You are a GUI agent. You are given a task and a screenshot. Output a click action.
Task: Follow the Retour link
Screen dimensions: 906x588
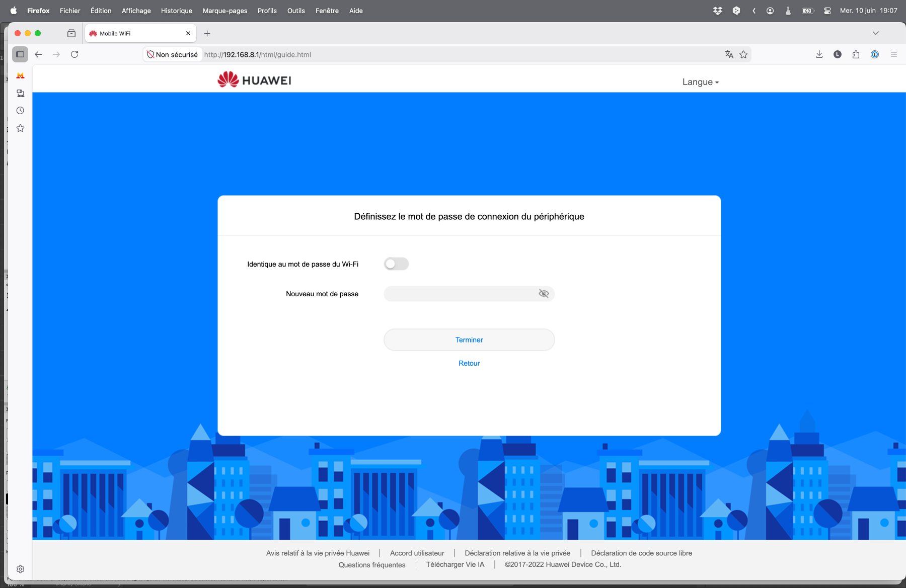(x=469, y=363)
